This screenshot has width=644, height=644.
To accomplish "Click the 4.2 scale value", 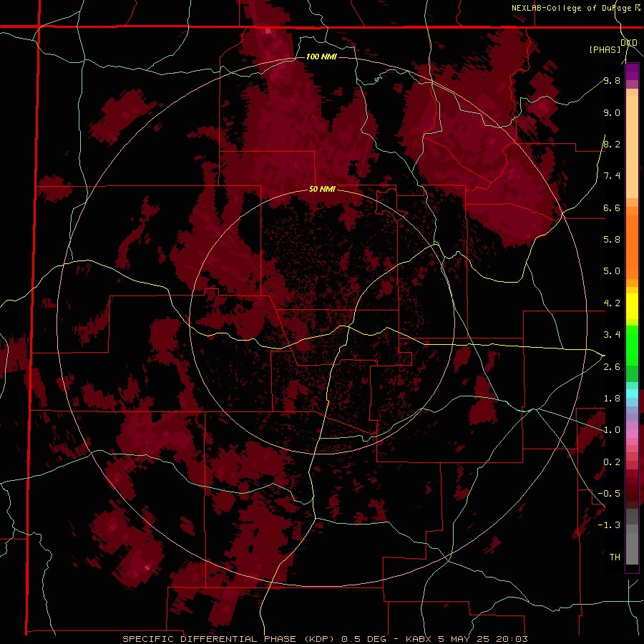I will coord(612,303).
